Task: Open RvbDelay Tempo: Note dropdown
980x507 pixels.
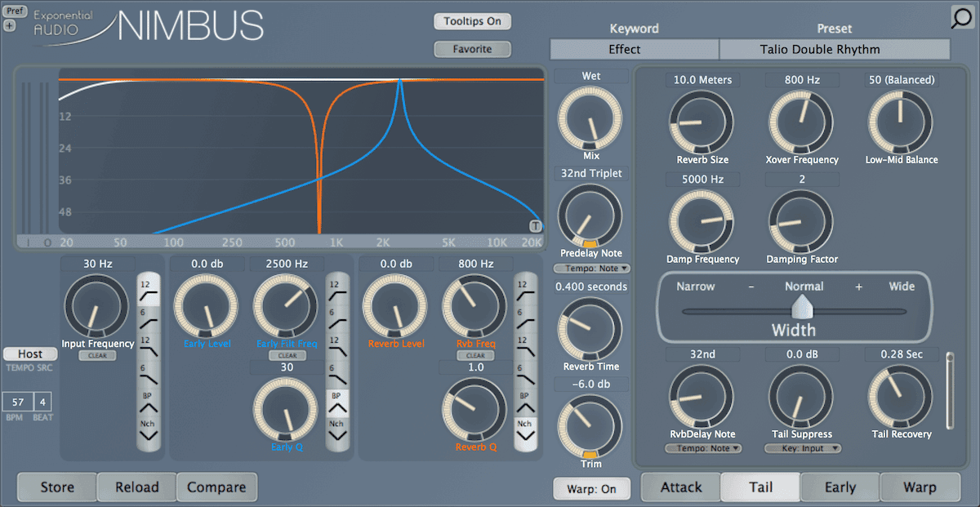Action: (703, 448)
